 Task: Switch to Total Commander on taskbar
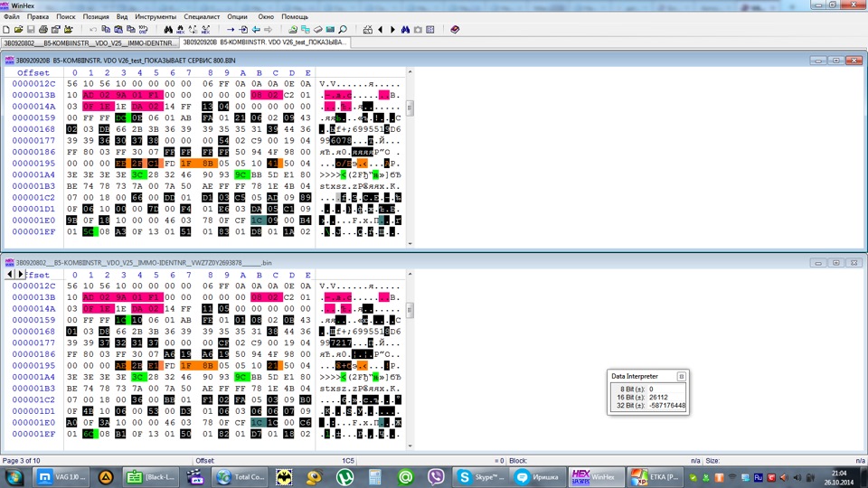[x=241, y=477]
